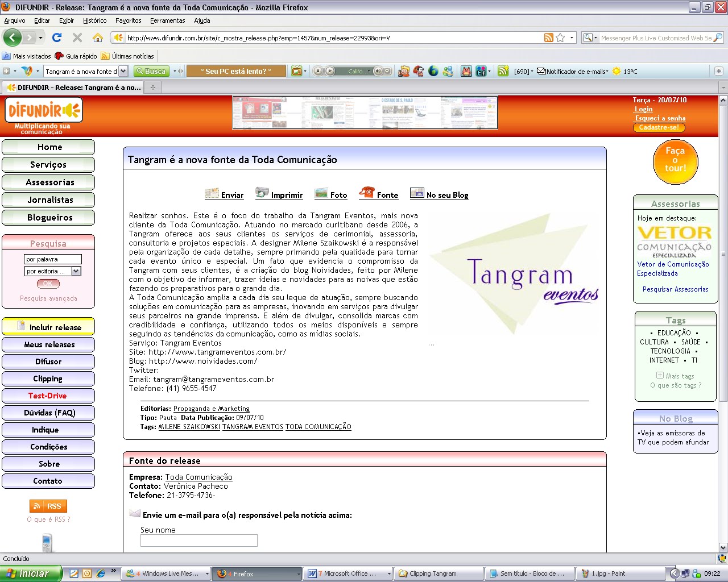Click the Windows Iniciar start button
Image resolution: width=728 pixels, height=582 pixels.
(x=31, y=573)
